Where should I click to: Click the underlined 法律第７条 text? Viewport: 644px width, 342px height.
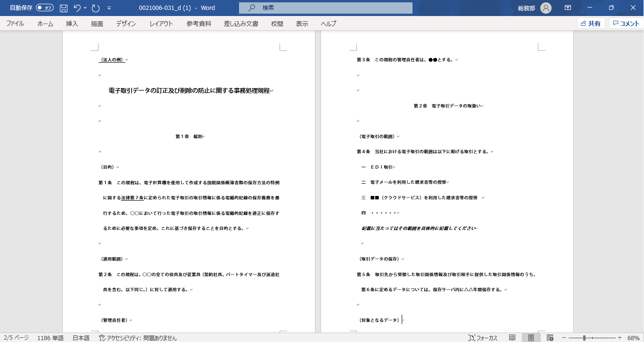[x=132, y=198]
